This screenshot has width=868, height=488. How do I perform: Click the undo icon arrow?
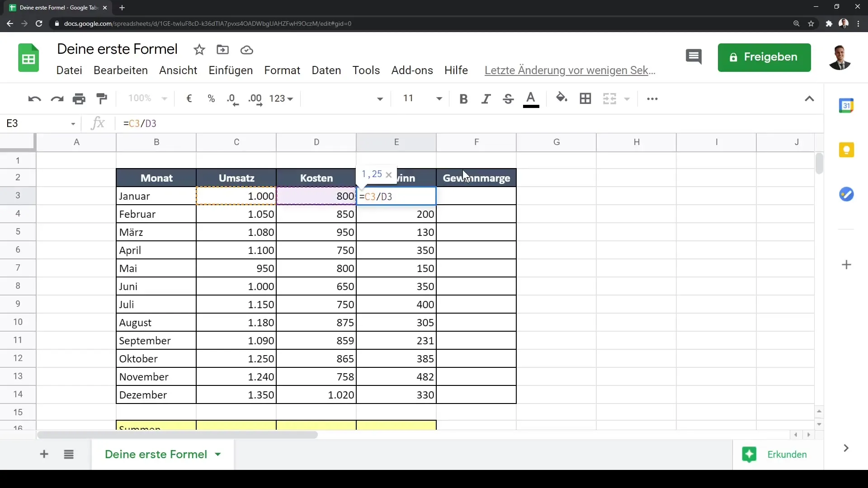point(34,99)
